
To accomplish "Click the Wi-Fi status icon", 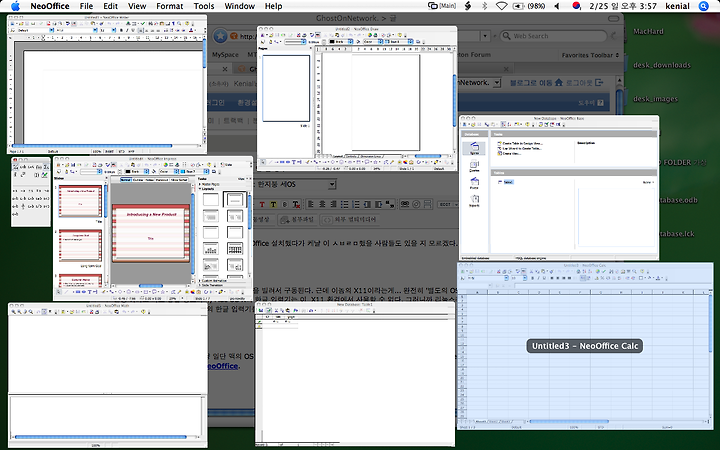I will tap(501, 6).
